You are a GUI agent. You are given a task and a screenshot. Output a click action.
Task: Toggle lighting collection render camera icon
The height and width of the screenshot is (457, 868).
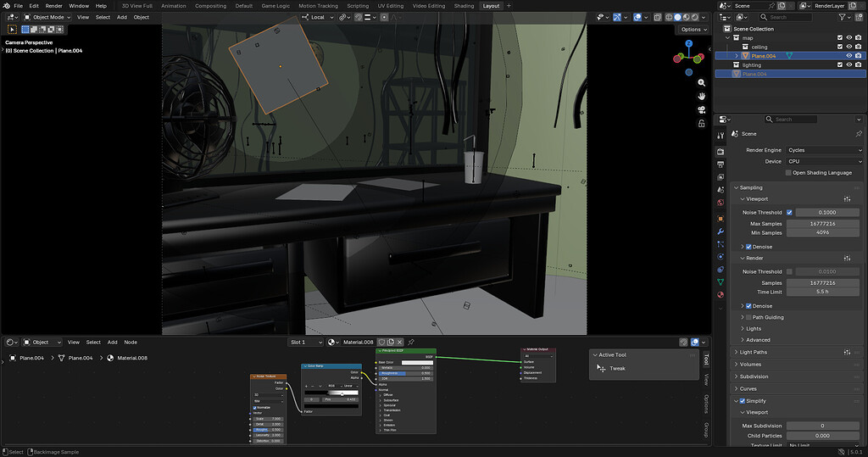[x=858, y=64]
